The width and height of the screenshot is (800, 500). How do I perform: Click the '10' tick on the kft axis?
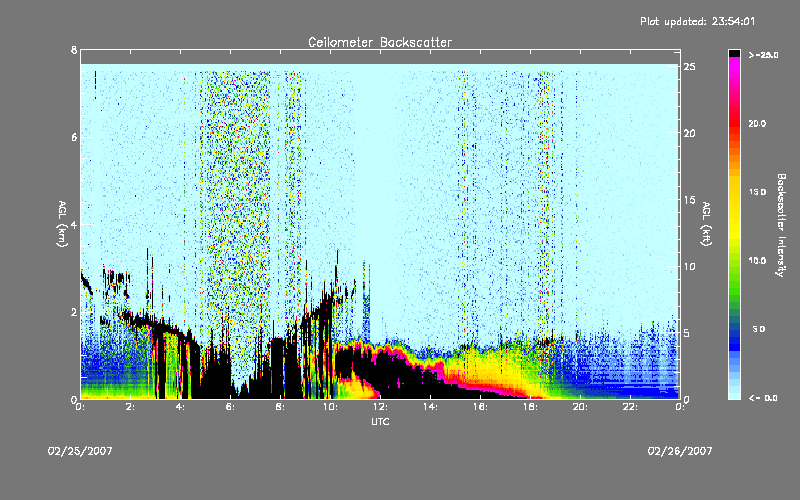tap(689, 266)
